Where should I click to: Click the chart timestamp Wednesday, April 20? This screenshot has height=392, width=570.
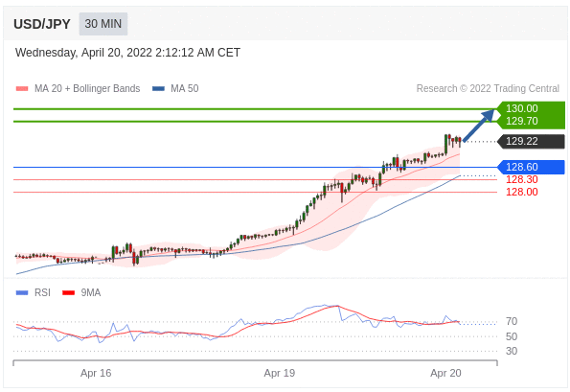(127, 53)
